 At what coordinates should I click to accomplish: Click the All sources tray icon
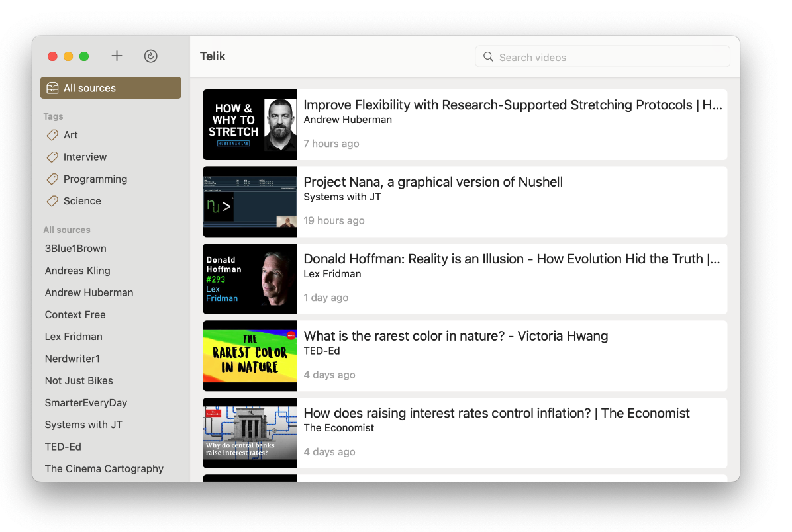pos(52,88)
